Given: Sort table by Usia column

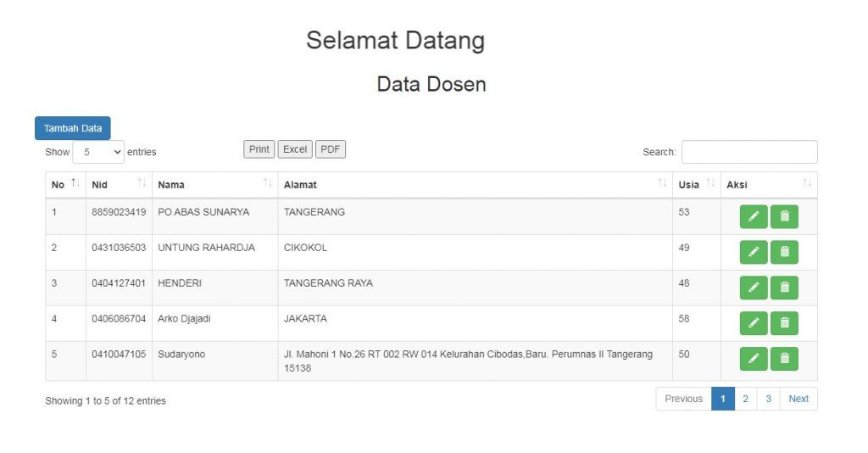Looking at the screenshot, I should pyautogui.click(x=695, y=184).
